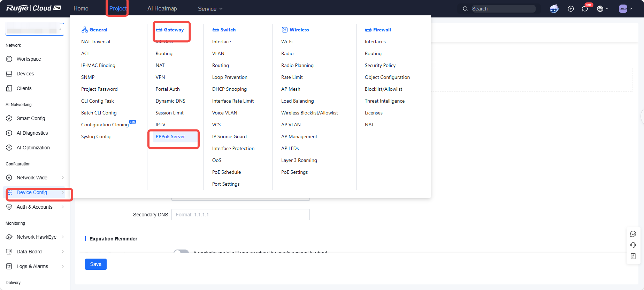Toggle the Expiration Reminder switch
This screenshot has width=644, height=290.
[x=181, y=252]
